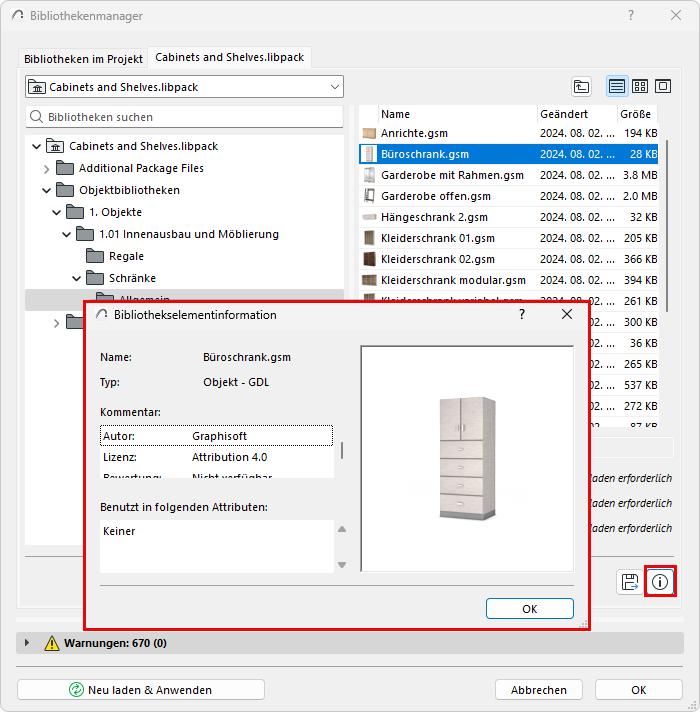
Task: Click the Objektbibliotheken folder icon
Action: tap(65, 190)
